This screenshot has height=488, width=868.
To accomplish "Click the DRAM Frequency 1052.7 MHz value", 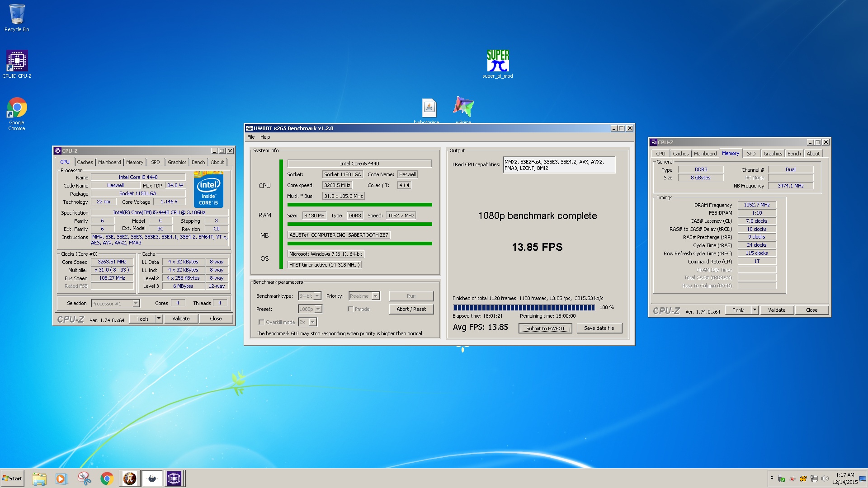I will (x=757, y=205).
